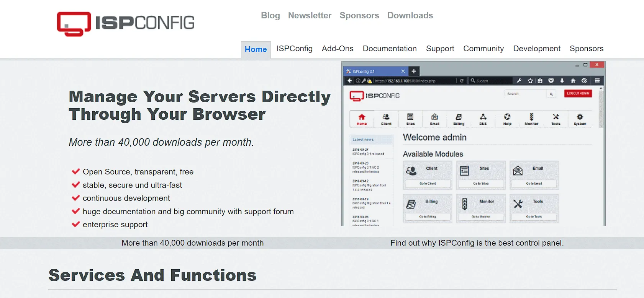Image resolution: width=644 pixels, height=298 pixels.
Task: Click the 'Services And Functions' heading
Action: [152, 275]
